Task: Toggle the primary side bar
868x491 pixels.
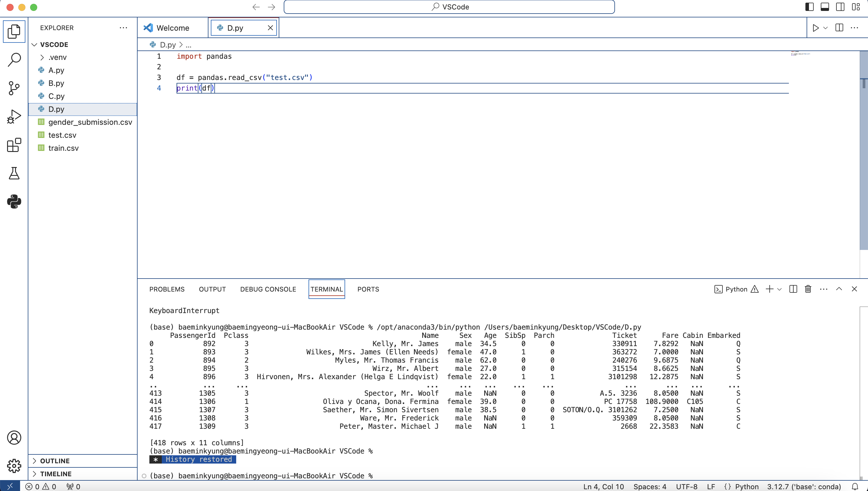Action: coord(809,7)
